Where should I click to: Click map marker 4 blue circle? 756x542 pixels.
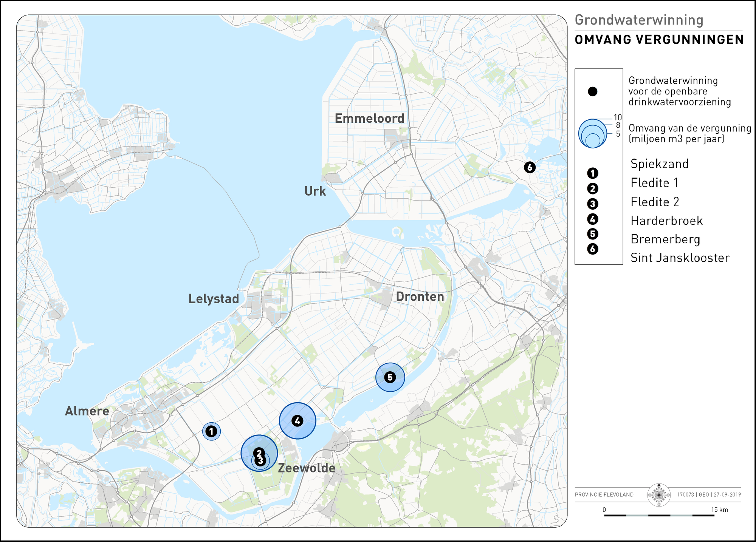tap(297, 421)
